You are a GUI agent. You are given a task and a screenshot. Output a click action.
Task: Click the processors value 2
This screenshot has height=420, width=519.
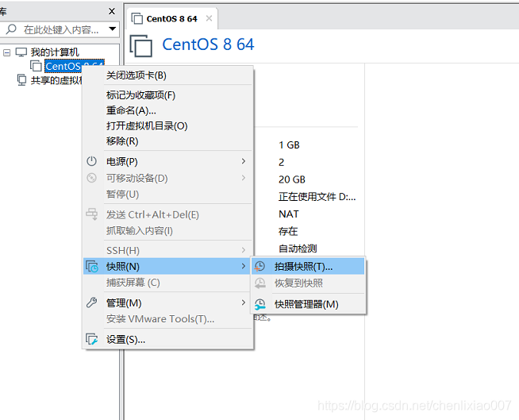pos(282,162)
